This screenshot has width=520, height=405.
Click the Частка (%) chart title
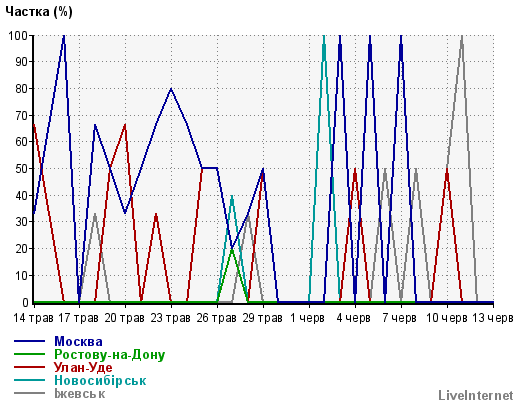click(x=39, y=12)
